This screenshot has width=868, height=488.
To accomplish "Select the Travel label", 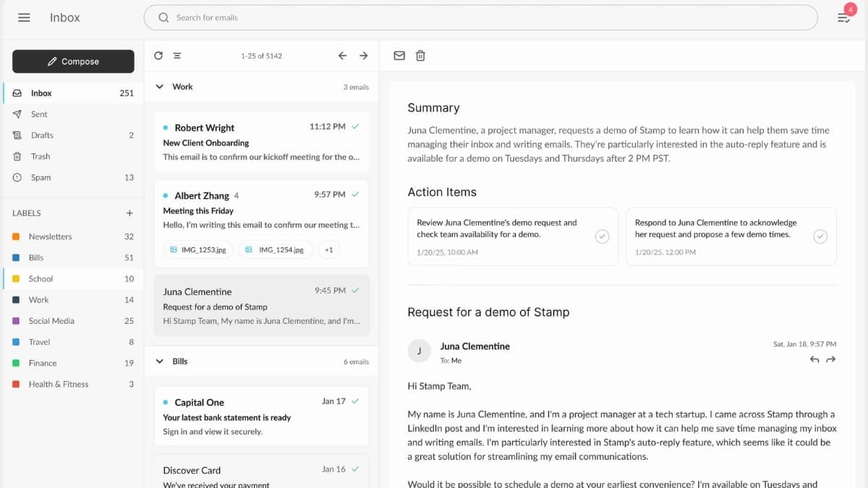I will (x=73, y=342).
